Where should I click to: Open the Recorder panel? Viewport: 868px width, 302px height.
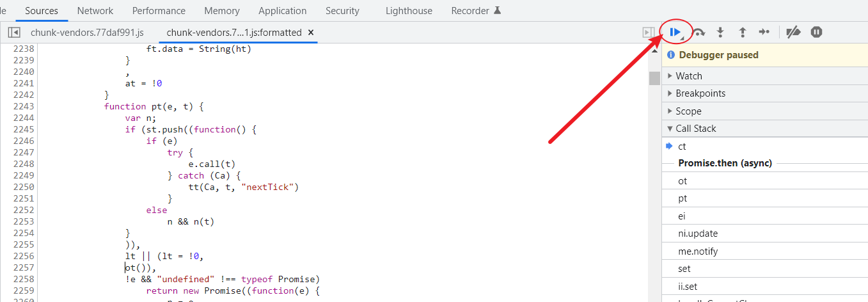tap(470, 11)
